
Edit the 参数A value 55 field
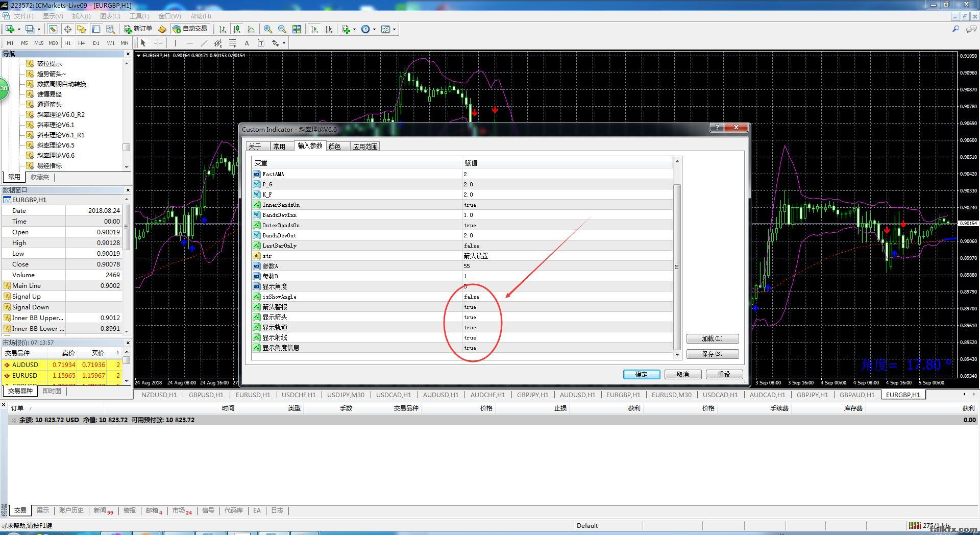[x=568, y=266]
